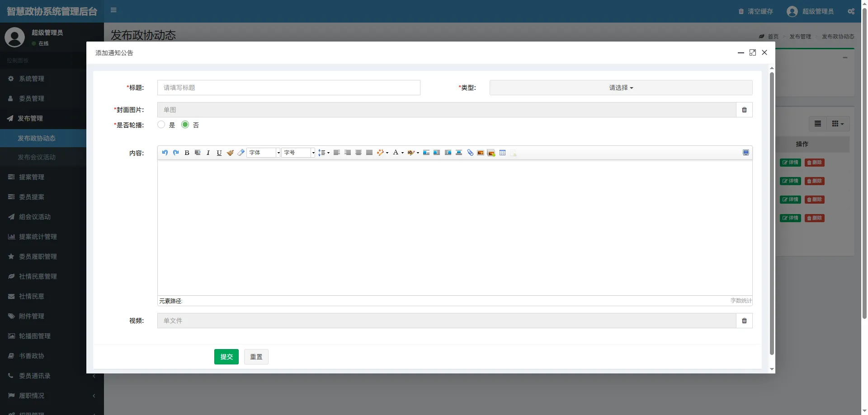Toggle italic formatting in the editor
Screen dimensions: 868x415
pos(208,153)
